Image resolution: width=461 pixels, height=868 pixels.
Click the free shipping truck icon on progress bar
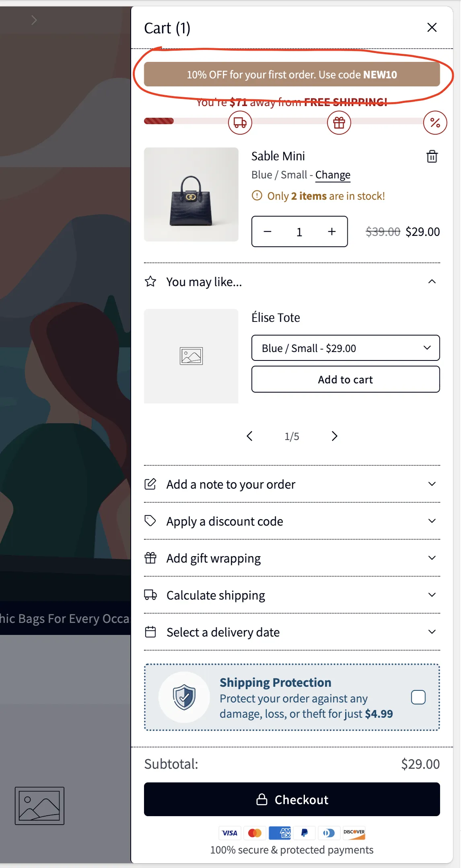point(240,123)
